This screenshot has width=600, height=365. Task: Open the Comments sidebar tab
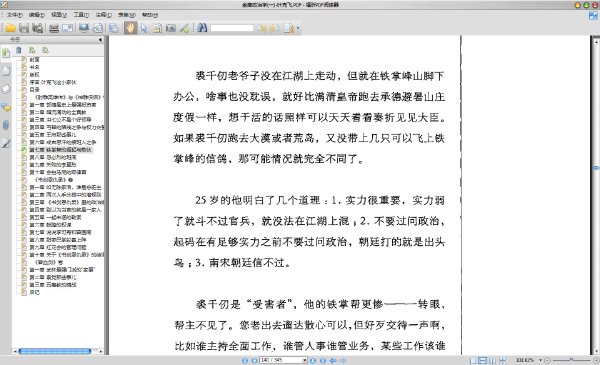tap(6, 107)
